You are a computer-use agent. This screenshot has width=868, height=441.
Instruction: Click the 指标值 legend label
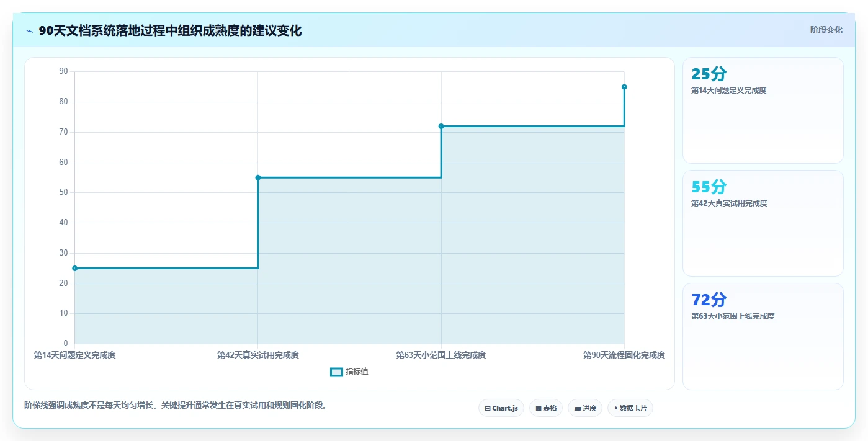pyautogui.click(x=357, y=372)
